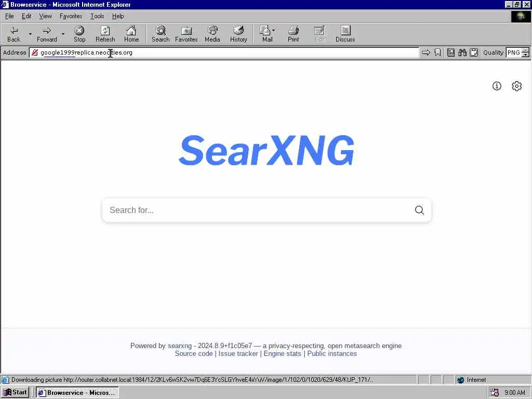This screenshot has width=532, height=399.
Task: Open the Favorites menu
Action: (71, 16)
